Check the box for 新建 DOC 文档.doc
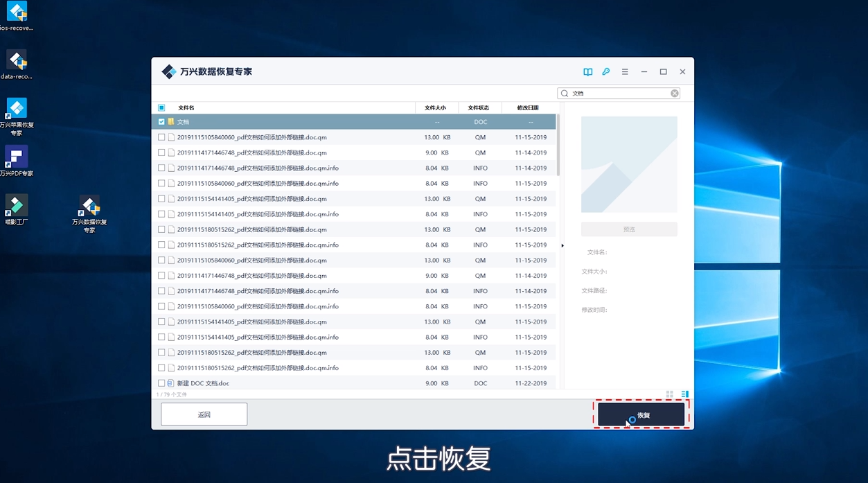The height and width of the screenshot is (483, 868). (x=161, y=383)
